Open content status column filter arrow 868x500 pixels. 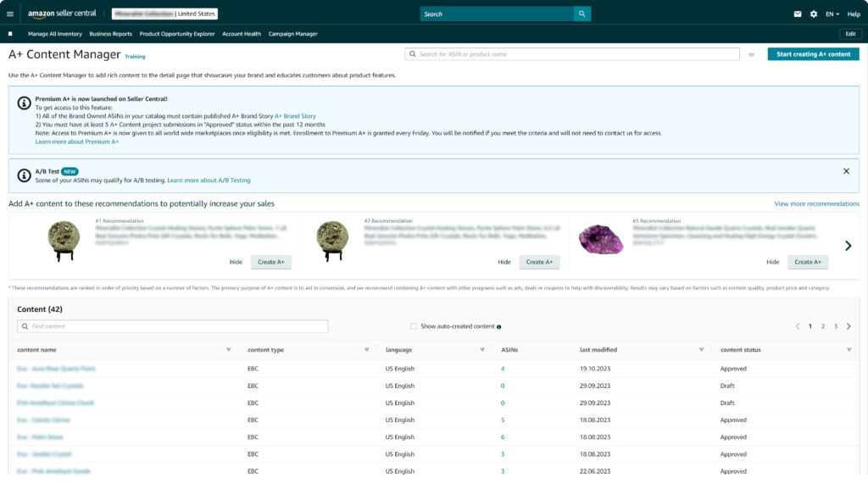click(x=849, y=349)
